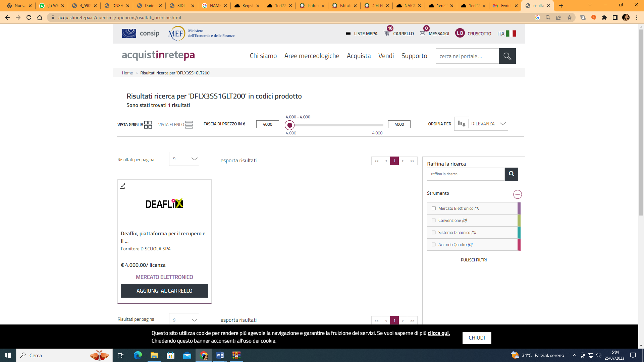The width and height of the screenshot is (644, 362).
Task: Collapse the Strumento filter section
Action: pos(517,194)
